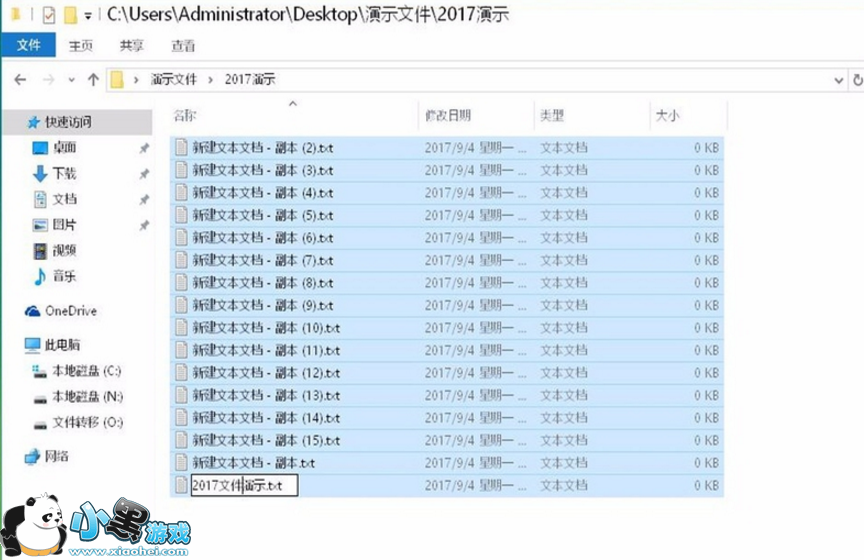Select file 新建文本文档 - 副本 (10).txt

click(447, 328)
